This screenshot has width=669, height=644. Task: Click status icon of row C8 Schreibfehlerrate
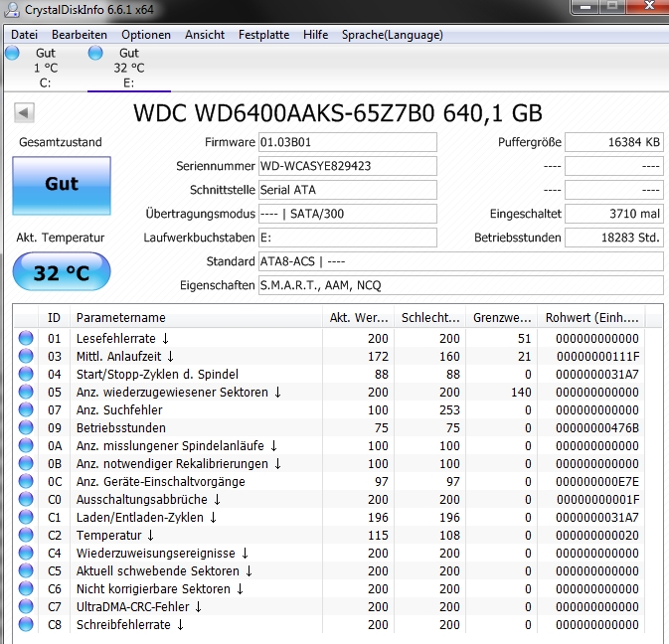click(x=26, y=624)
